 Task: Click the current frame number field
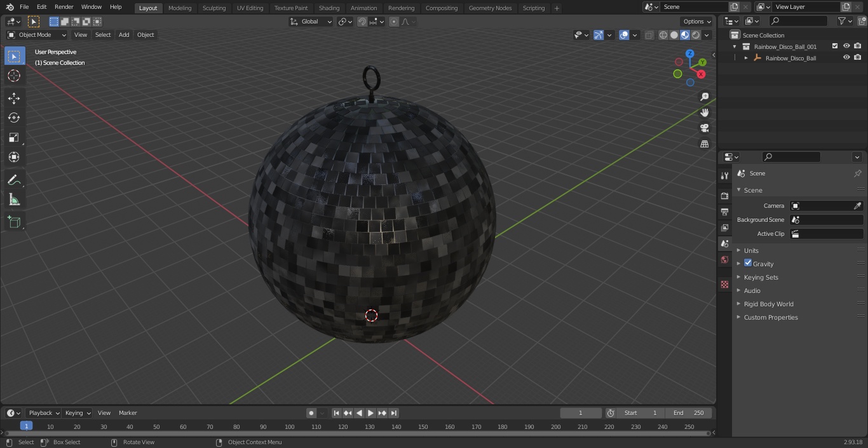pyautogui.click(x=581, y=413)
